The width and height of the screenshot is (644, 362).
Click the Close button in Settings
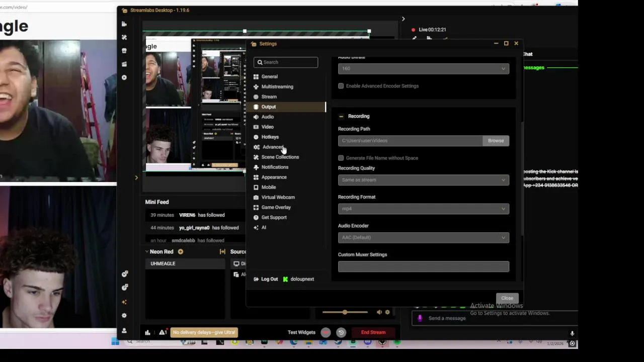point(507,298)
